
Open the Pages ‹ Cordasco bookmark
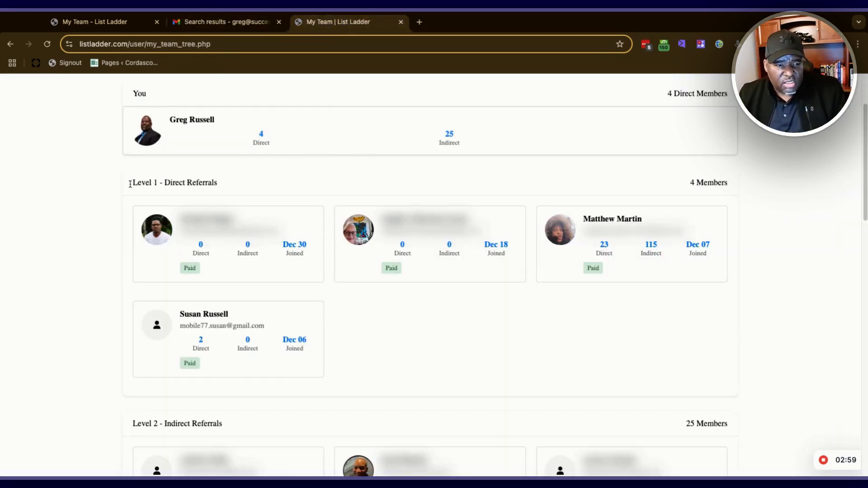(124, 63)
